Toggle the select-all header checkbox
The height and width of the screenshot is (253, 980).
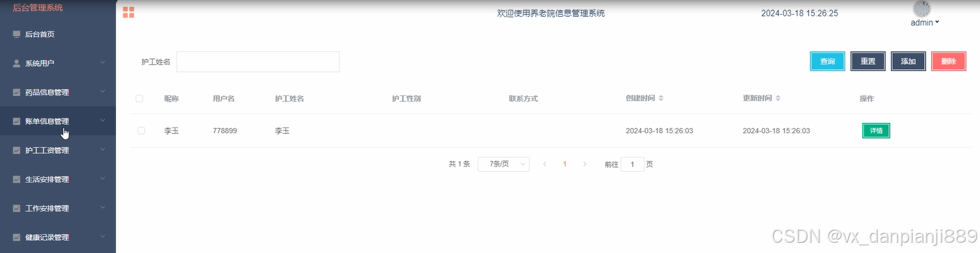click(139, 99)
